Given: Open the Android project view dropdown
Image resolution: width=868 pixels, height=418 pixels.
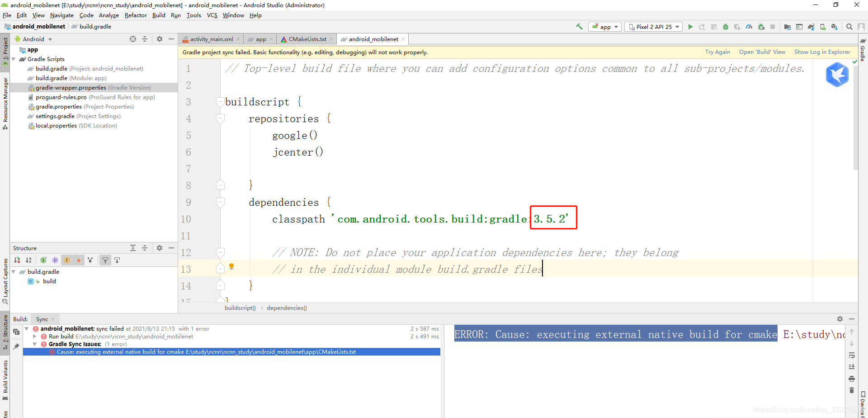Looking at the screenshot, I should (x=34, y=39).
